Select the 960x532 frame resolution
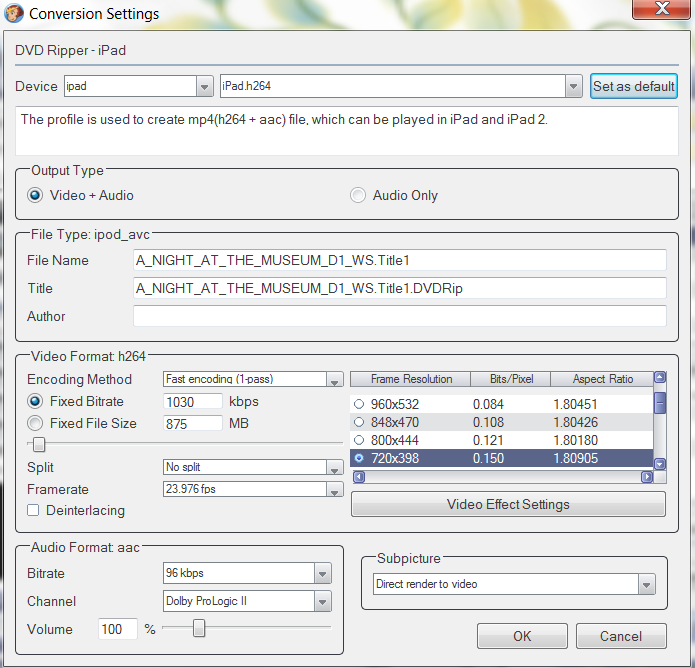Viewport: 695px width, 668px height. pyautogui.click(x=359, y=405)
